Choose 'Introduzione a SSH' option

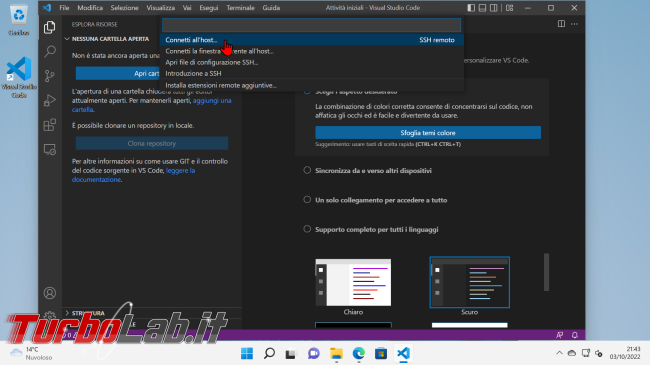312,73
